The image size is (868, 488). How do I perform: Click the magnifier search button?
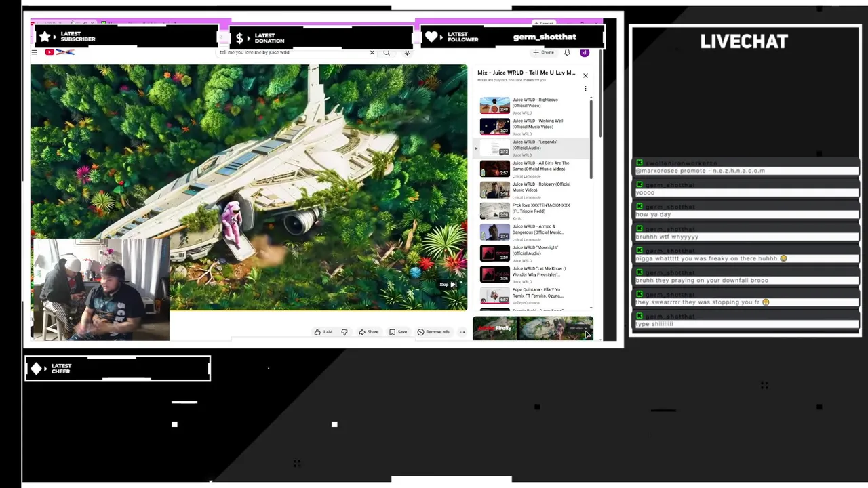387,52
